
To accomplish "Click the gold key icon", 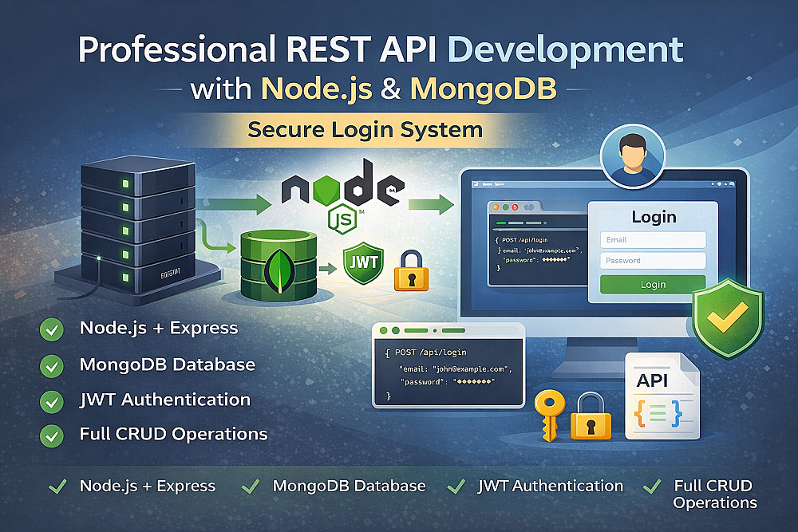I will pos(550,415).
